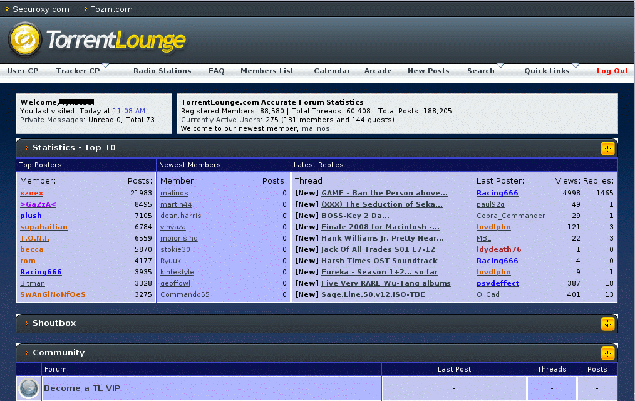The height and width of the screenshot is (401, 635).
Task: Open the Search dropdown
Action: (481, 71)
